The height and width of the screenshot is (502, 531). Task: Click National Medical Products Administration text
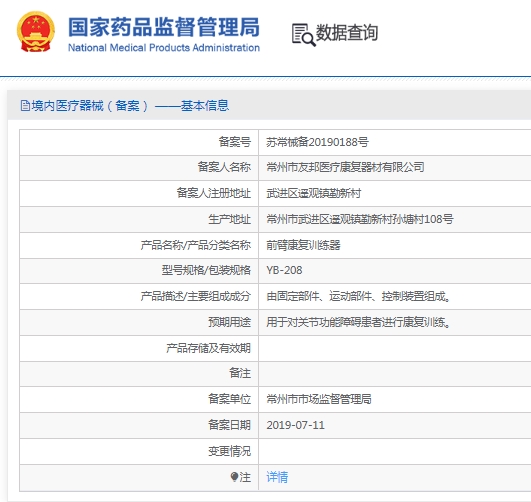(164, 48)
